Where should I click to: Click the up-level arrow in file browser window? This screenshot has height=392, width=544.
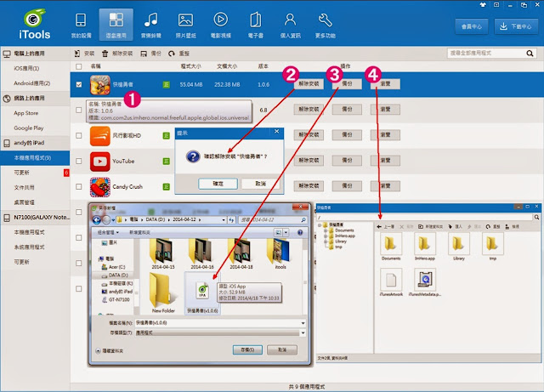pyautogui.click(x=379, y=227)
